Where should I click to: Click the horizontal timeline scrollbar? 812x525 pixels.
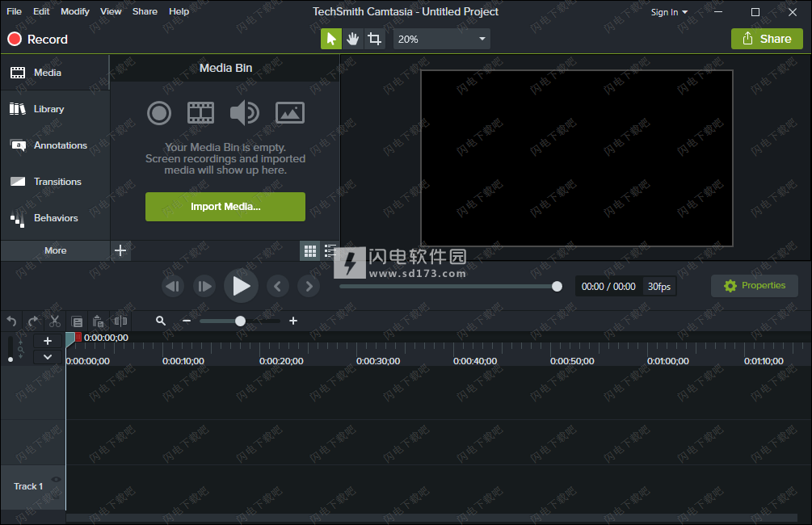(x=431, y=518)
